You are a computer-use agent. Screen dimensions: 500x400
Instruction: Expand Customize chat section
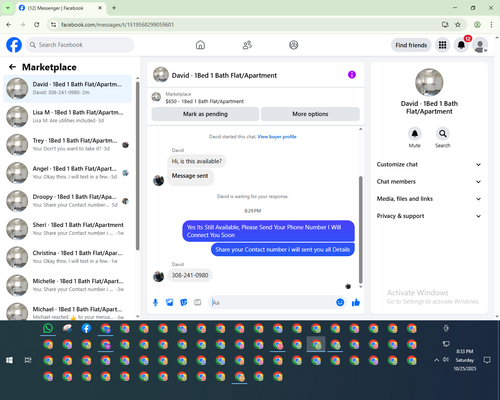429,164
